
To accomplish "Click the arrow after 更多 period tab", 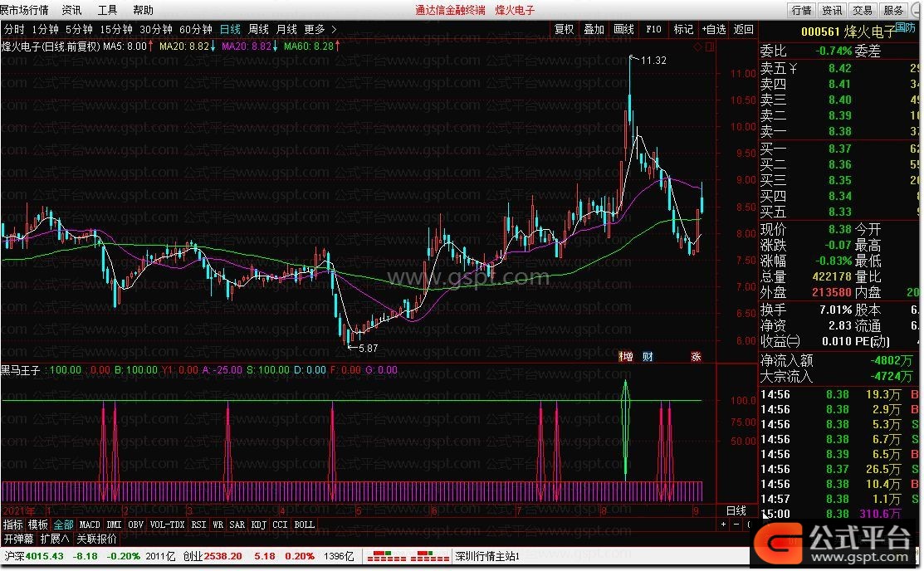I will [x=334, y=29].
